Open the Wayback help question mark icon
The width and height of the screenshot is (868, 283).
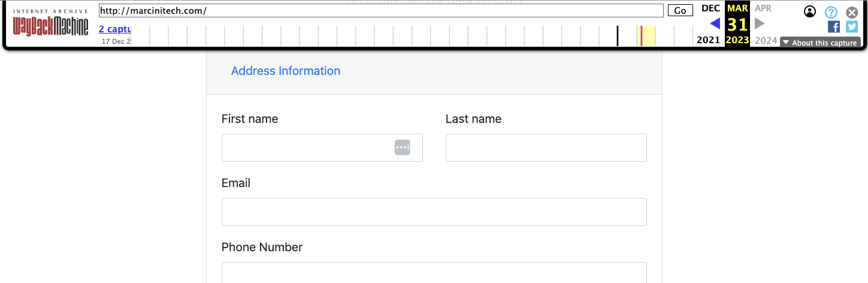pos(831,12)
